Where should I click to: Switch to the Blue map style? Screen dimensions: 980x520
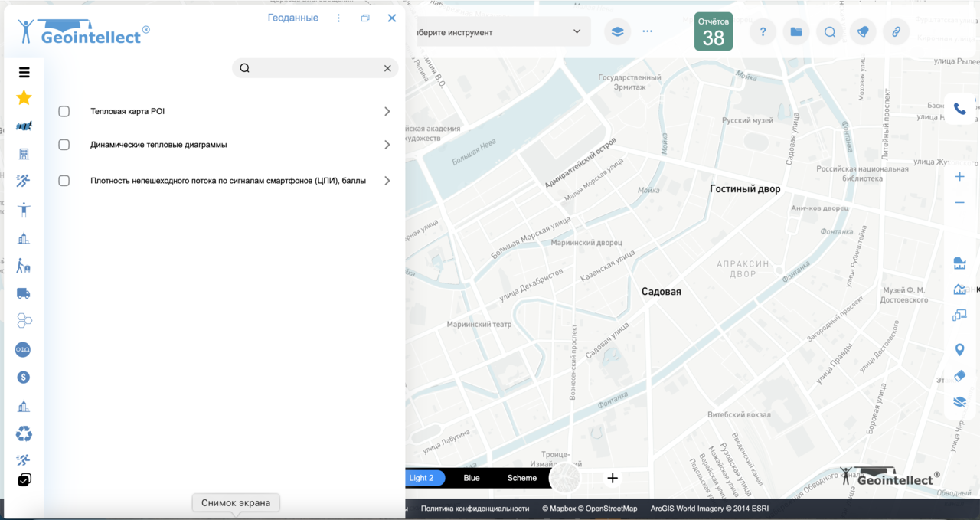click(472, 478)
